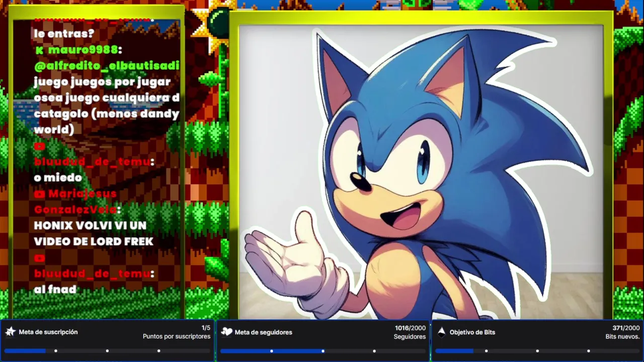Click the 1/5 subscription points counter
The image size is (644, 362).
[x=206, y=328]
